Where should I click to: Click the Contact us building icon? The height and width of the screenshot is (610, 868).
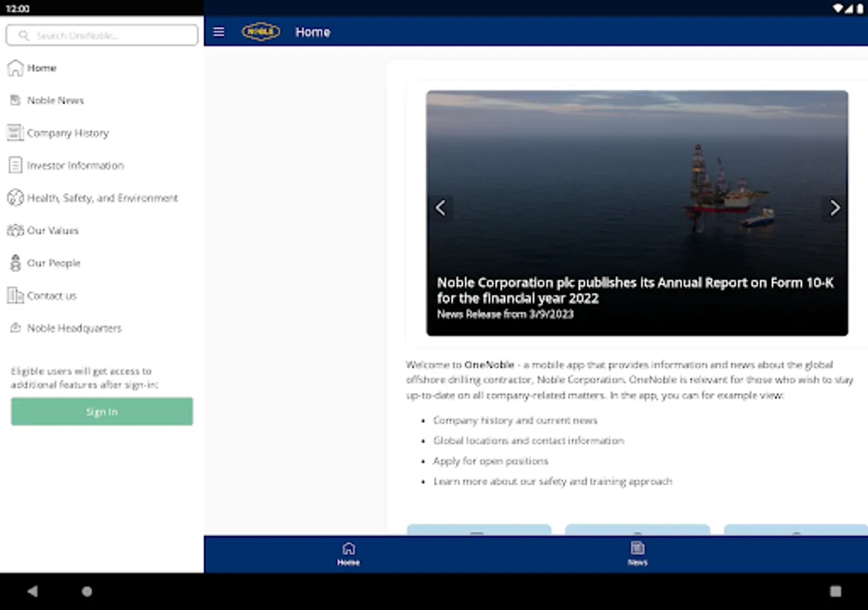pos(15,296)
